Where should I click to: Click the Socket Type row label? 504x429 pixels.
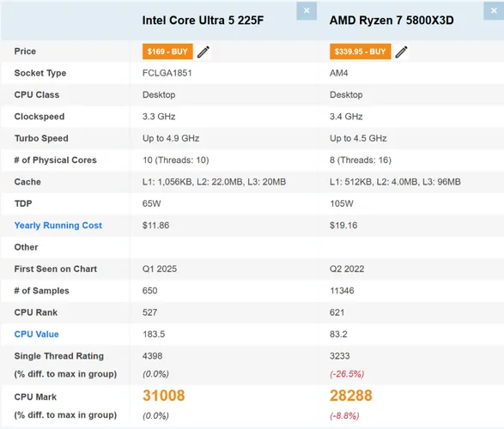[40, 73]
